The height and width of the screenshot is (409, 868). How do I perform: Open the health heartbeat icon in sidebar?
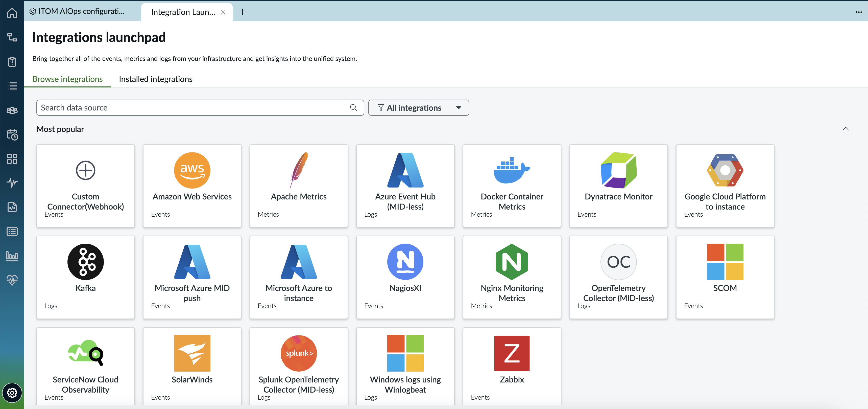[12, 280]
